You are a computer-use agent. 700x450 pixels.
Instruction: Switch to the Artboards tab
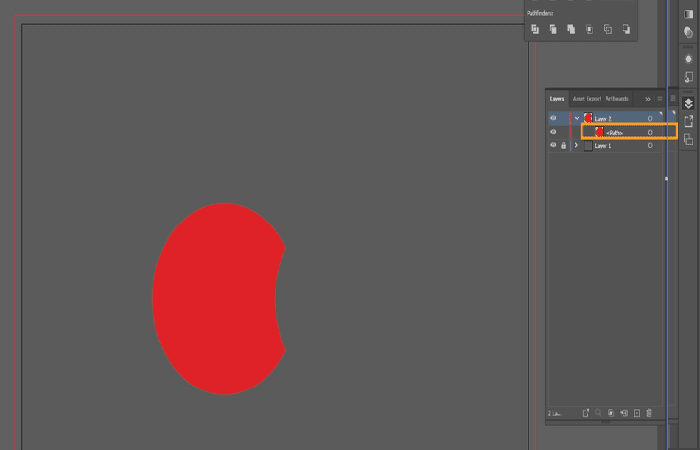point(617,99)
